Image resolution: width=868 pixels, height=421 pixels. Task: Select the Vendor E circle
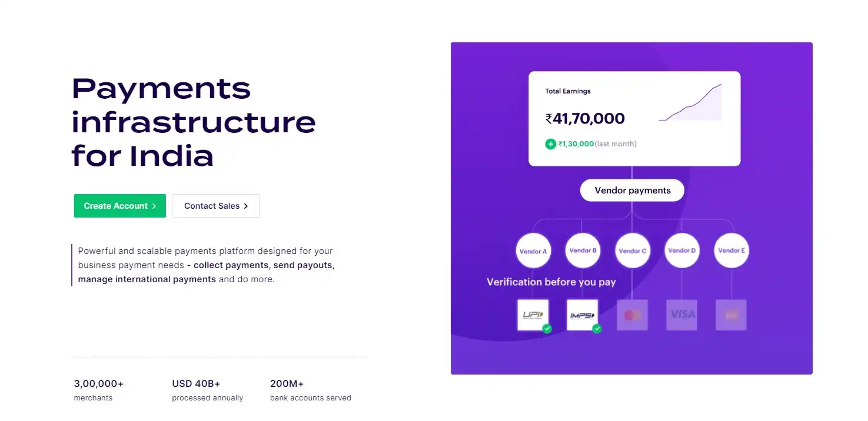coord(731,251)
